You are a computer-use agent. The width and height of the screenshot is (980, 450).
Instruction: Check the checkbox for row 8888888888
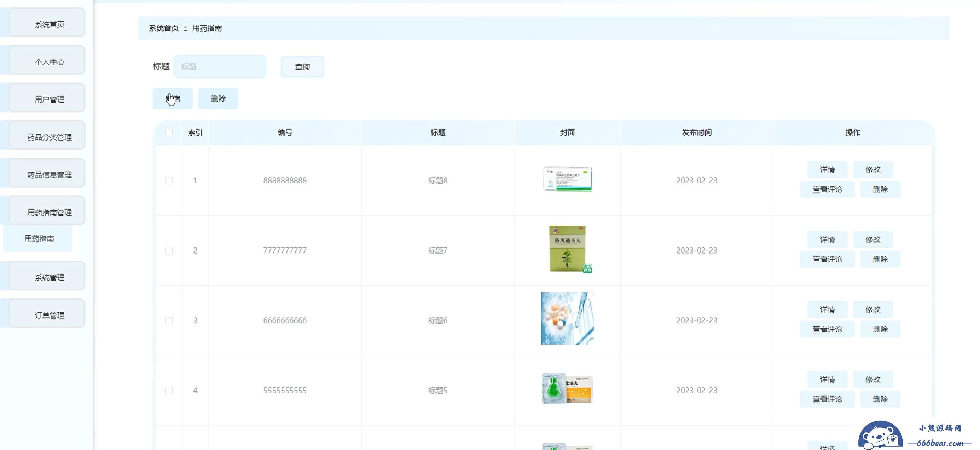[169, 181]
